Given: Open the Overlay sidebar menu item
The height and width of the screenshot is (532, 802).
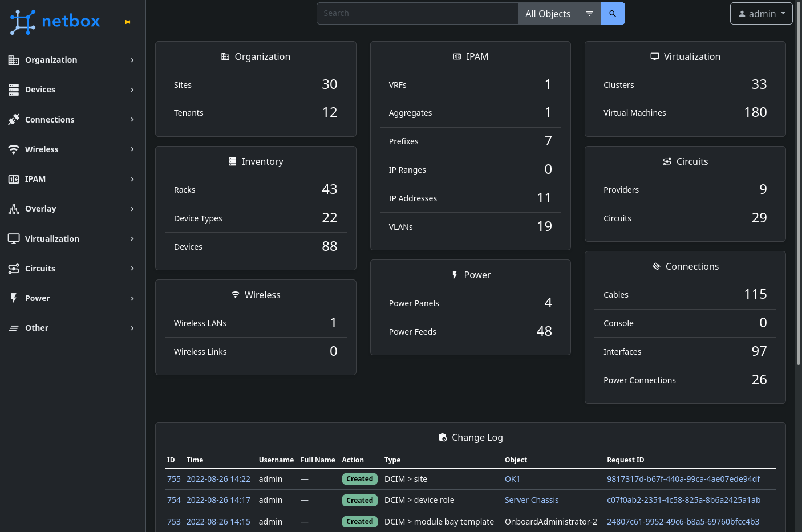Looking at the screenshot, I should 40,209.
